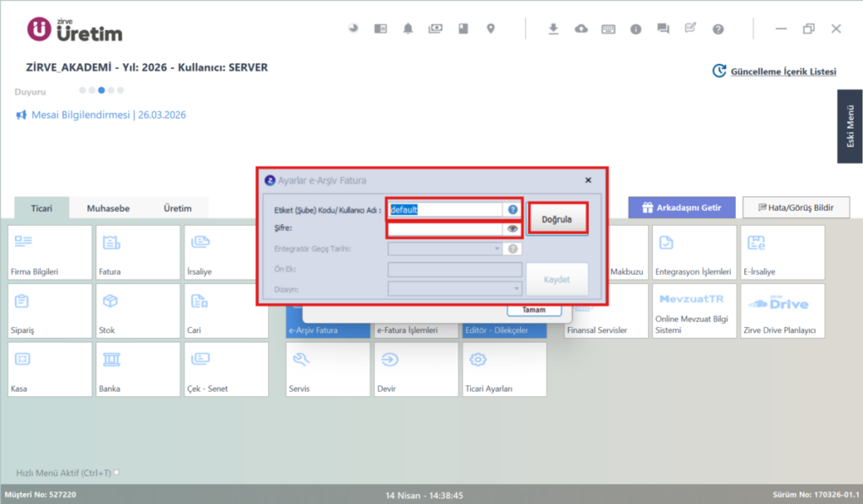This screenshot has width=863, height=504.
Task: Open Güncelleme İçerik Listesi link
Action: 783,72
